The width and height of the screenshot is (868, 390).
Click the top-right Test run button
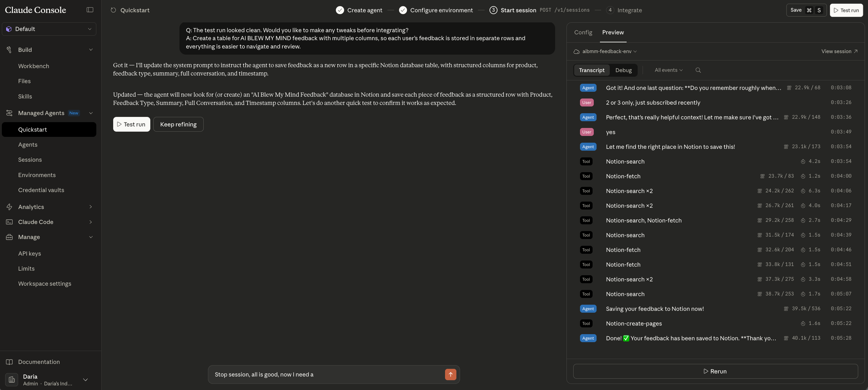pyautogui.click(x=846, y=10)
